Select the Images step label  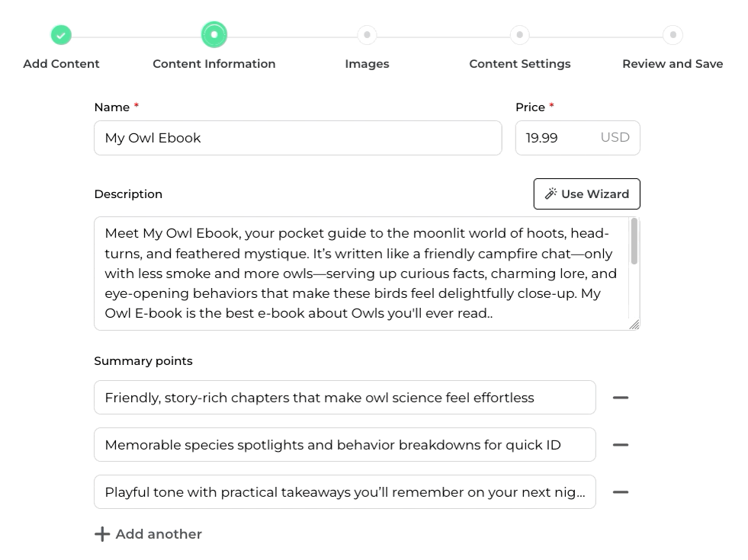(x=367, y=64)
